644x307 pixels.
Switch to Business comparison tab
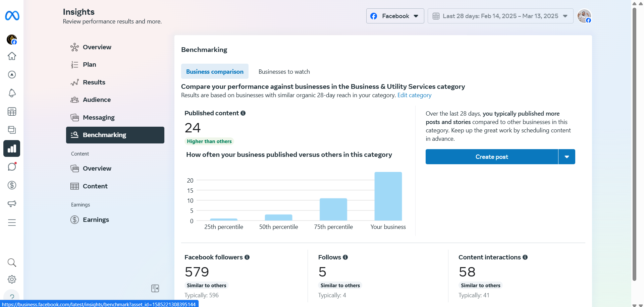point(215,71)
